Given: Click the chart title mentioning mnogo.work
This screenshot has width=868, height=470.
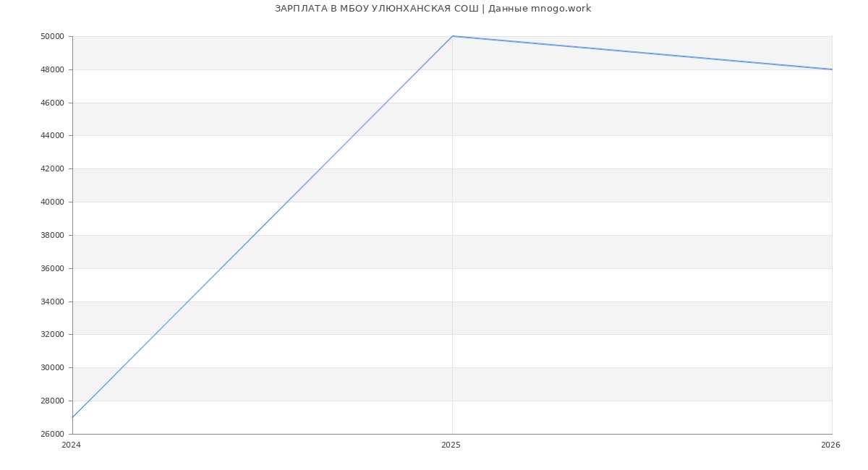Looking at the screenshot, I should (433, 9).
